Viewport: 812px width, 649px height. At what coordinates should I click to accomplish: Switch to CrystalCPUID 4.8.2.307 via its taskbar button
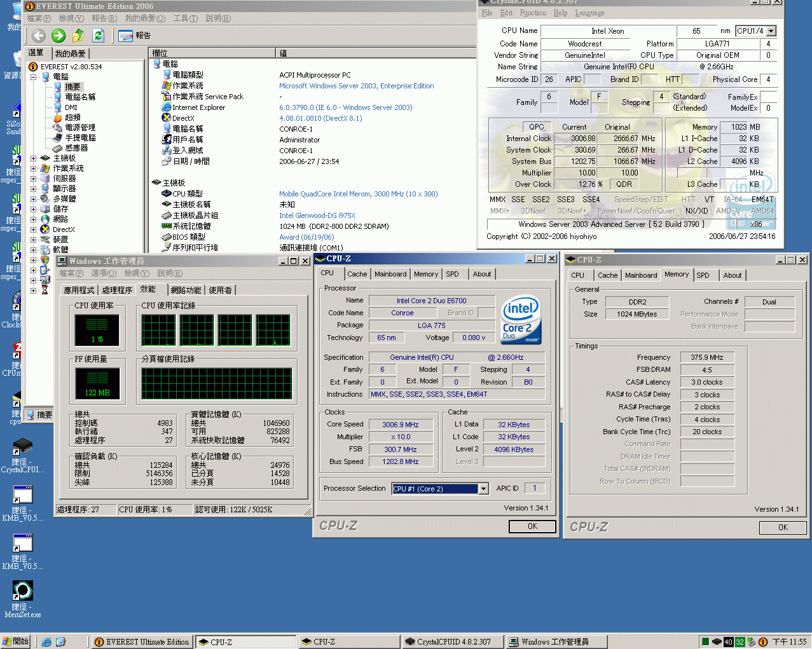click(x=452, y=642)
